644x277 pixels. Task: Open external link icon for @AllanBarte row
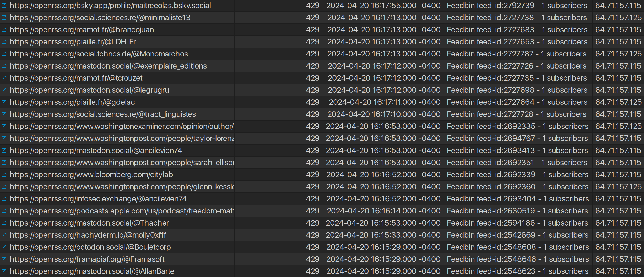[4, 271]
